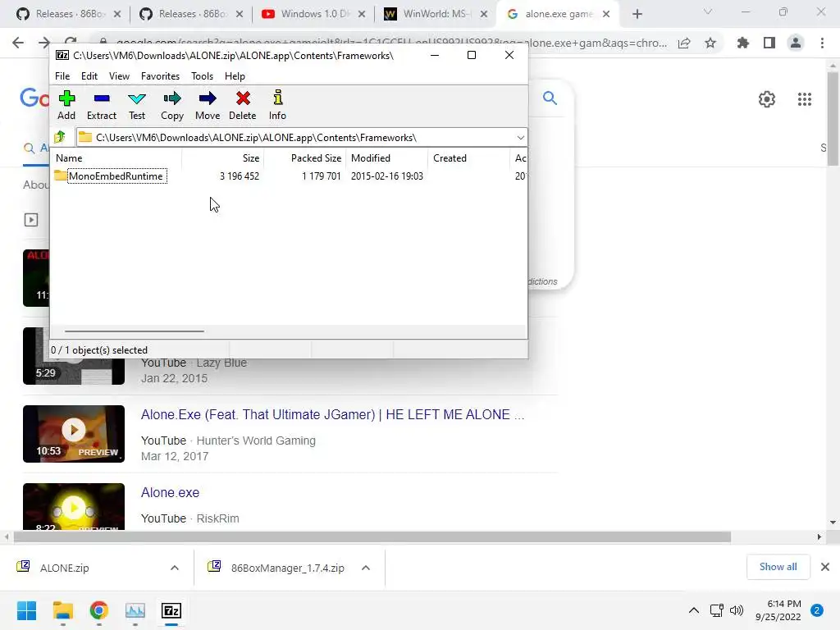This screenshot has height=630, width=840.
Task: Click the 7-Zip address path field
Action: 302,138
